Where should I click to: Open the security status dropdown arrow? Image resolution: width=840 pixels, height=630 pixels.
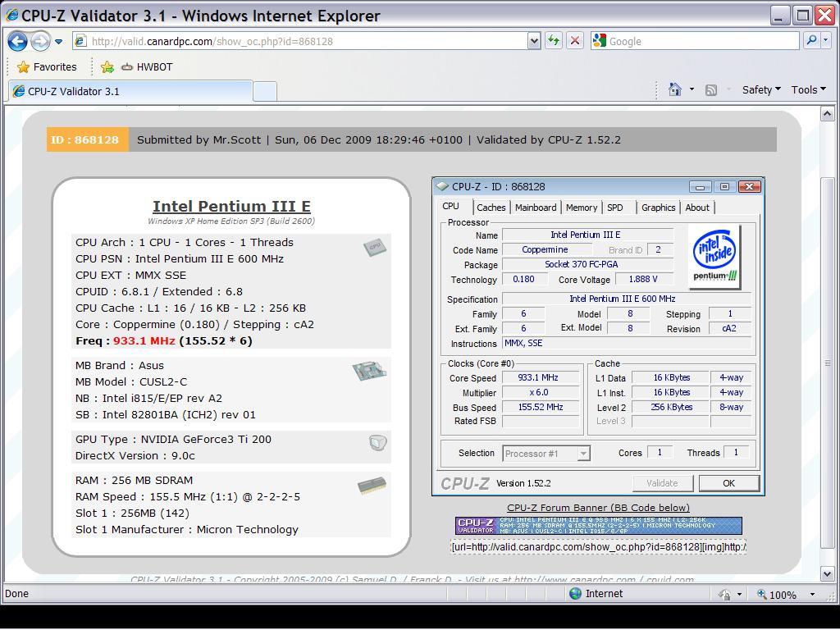740,595
